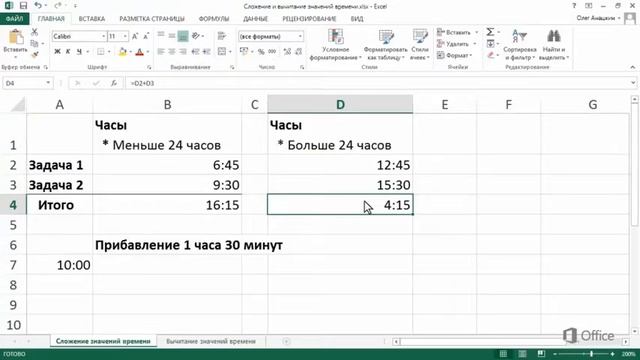Add a new sheet with plus button

click(286, 341)
